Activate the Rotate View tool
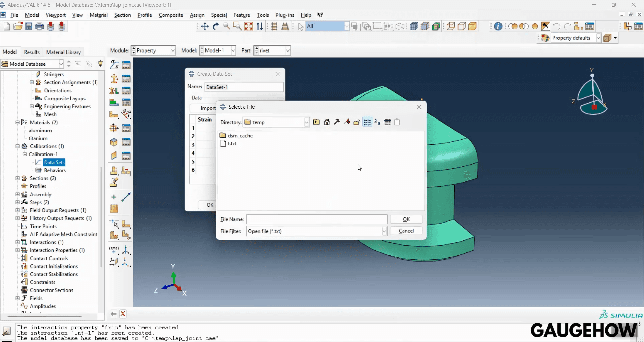The image size is (644, 342). pos(216,26)
